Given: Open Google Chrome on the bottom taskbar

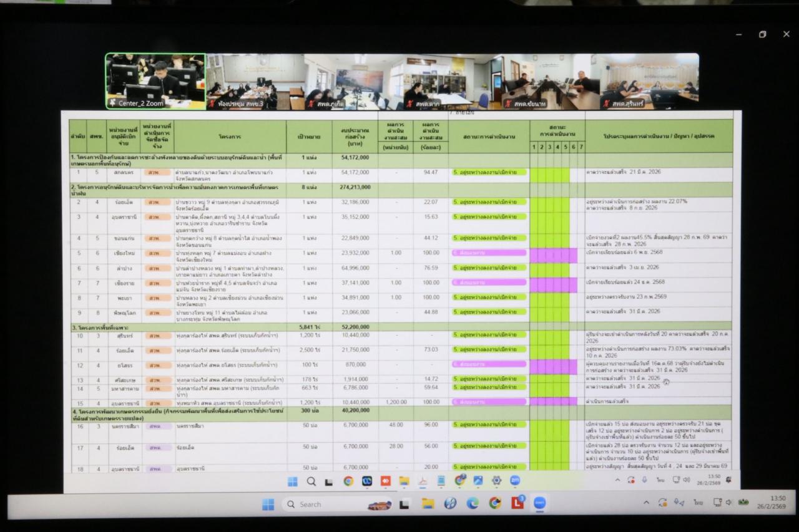Looking at the screenshot, I should [495, 503].
